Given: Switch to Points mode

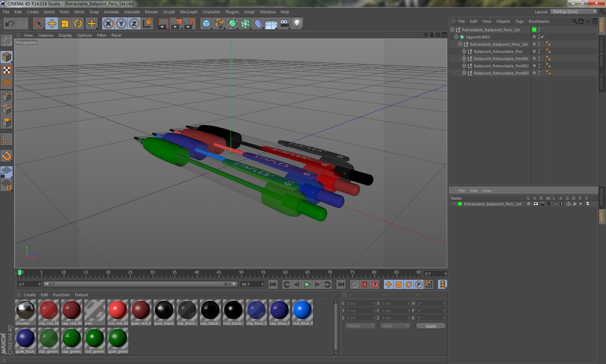Looking at the screenshot, I should [7, 96].
